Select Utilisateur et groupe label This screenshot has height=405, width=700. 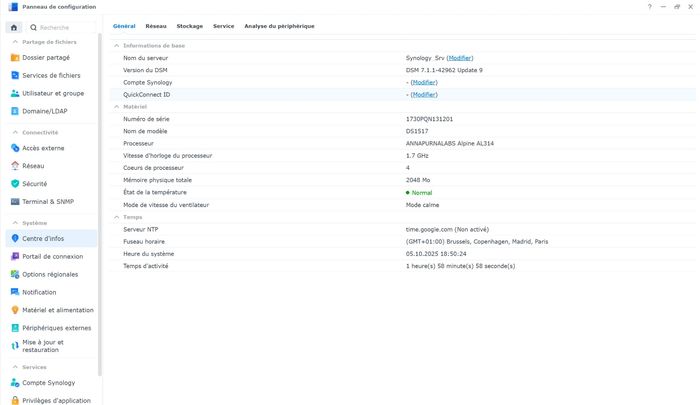53,93
